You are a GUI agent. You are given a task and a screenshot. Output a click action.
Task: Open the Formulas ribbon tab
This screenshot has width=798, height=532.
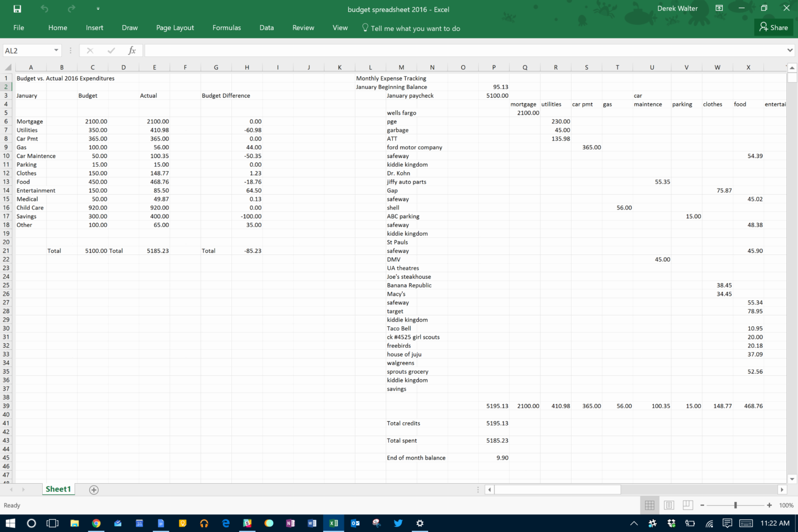(x=227, y=28)
